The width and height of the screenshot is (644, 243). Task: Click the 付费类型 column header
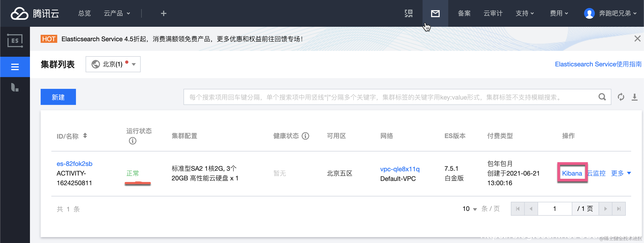(x=500, y=136)
